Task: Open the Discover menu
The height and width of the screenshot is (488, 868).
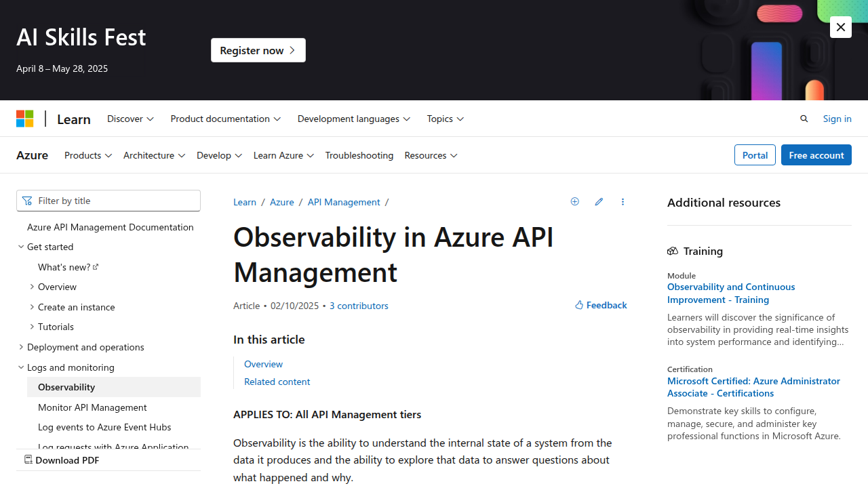Action: pos(130,119)
